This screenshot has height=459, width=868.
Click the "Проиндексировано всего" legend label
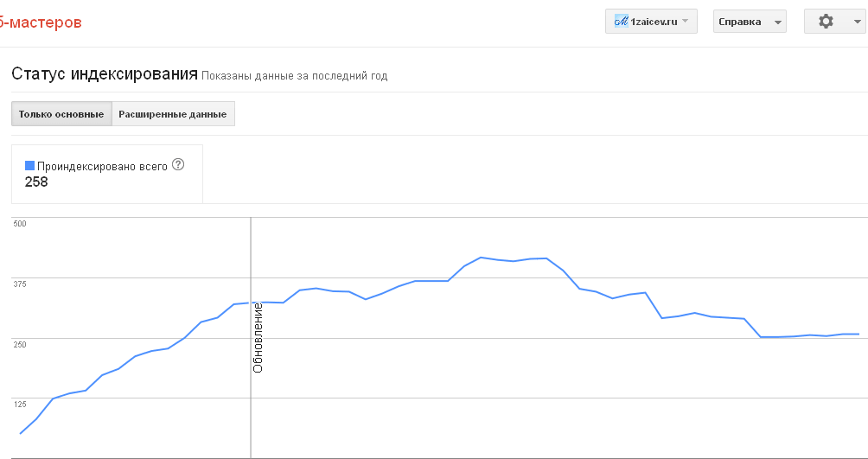102,165
